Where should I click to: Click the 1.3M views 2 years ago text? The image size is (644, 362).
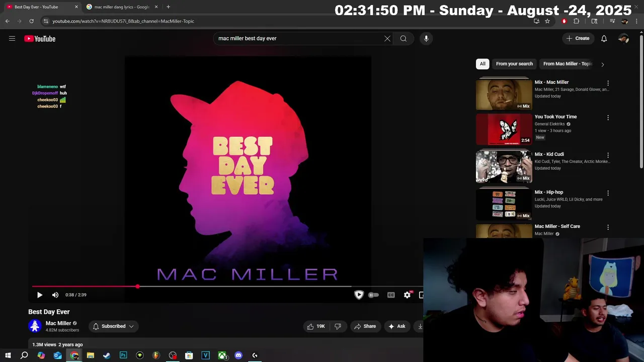pos(57,344)
